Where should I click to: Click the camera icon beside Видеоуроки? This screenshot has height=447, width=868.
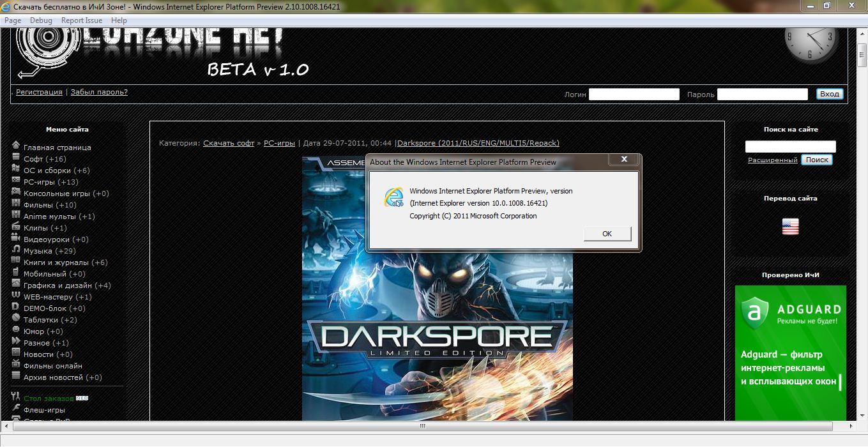point(16,238)
